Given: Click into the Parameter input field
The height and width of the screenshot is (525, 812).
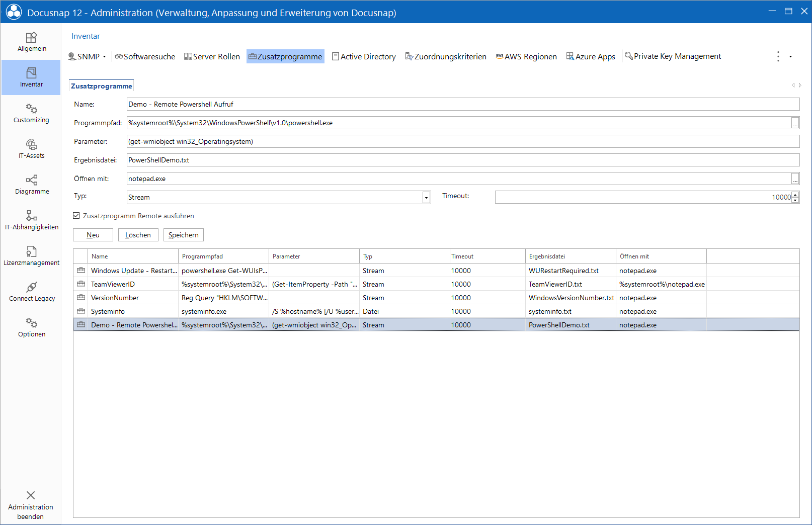Looking at the screenshot, I should [x=463, y=141].
